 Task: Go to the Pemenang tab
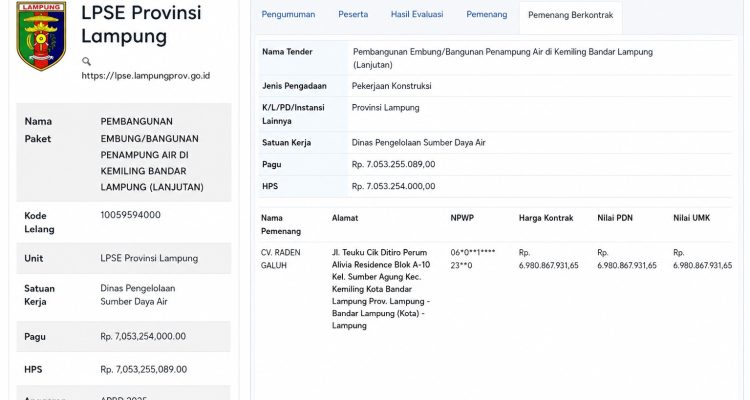[x=486, y=14]
